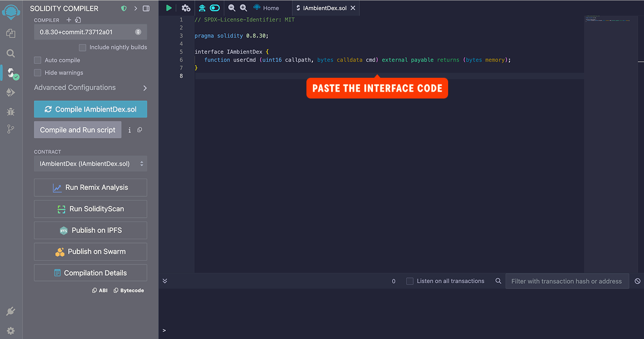
Task: Open Compilation Details
Action: pos(90,273)
